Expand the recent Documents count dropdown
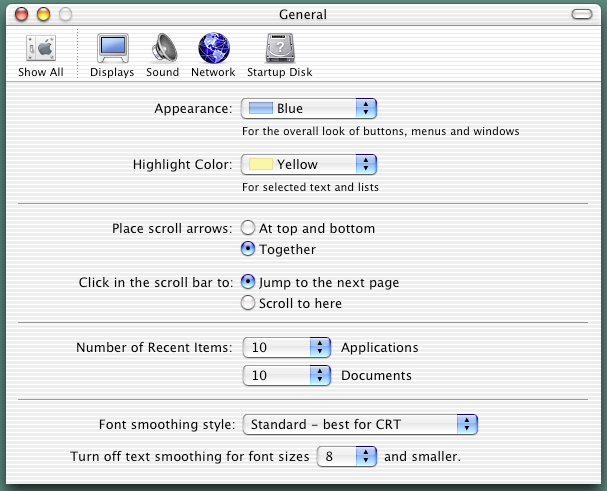The image size is (607, 491). pos(286,376)
